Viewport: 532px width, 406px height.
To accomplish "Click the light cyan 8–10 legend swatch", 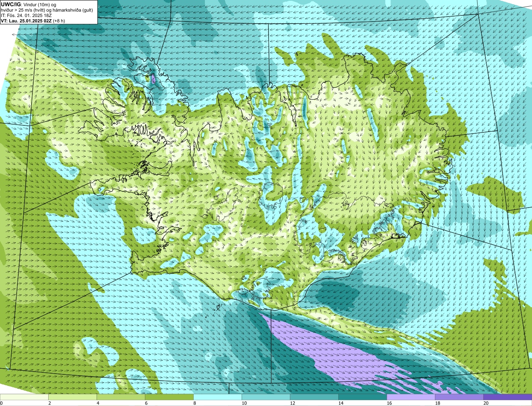I will point(218,397).
